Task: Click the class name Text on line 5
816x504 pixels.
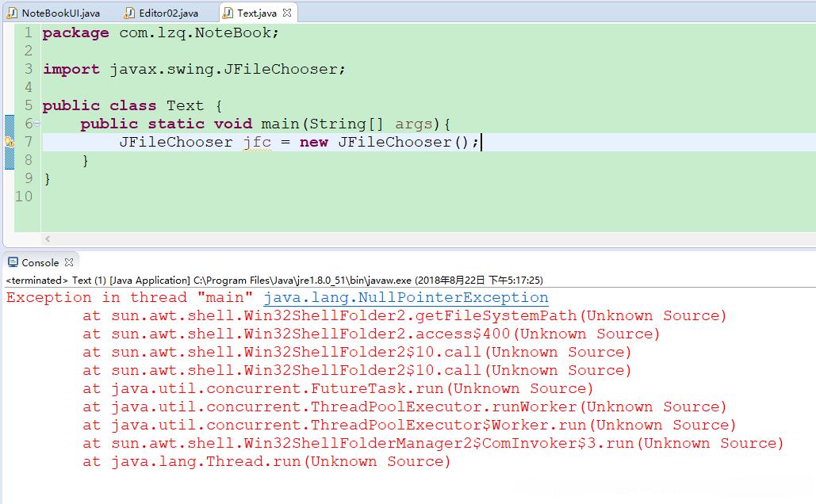Action: [x=185, y=106]
